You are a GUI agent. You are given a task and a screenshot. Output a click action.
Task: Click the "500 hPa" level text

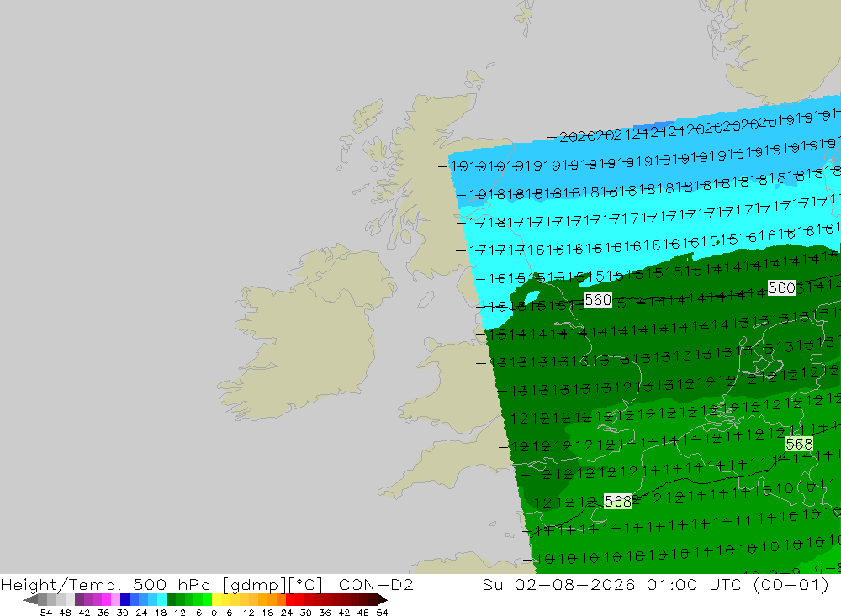(x=172, y=584)
